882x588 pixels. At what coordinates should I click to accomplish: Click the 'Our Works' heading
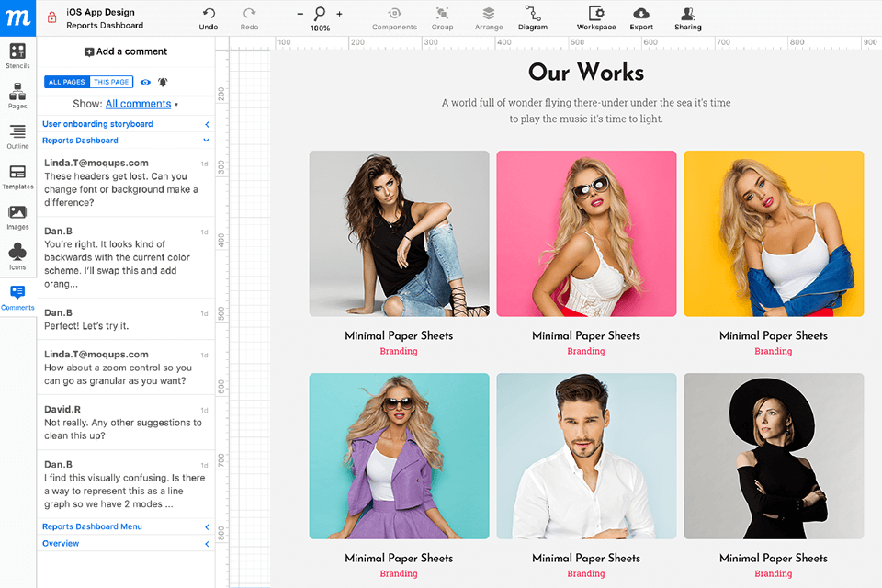click(586, 72)
